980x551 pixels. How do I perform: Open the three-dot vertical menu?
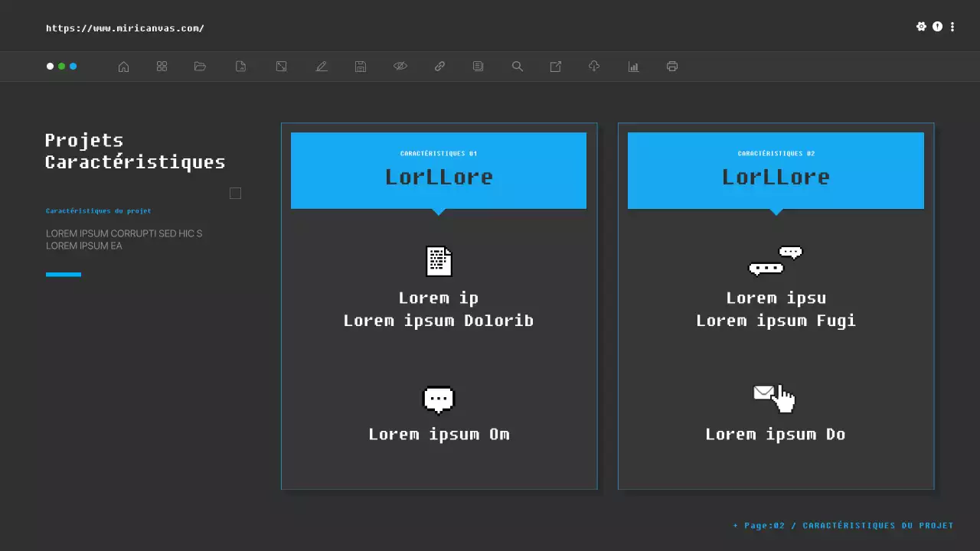click(x=952, y=27)
